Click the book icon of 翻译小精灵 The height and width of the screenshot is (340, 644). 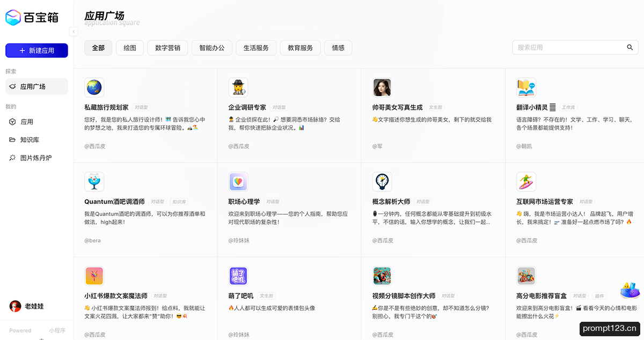click(x=526, y=87)
